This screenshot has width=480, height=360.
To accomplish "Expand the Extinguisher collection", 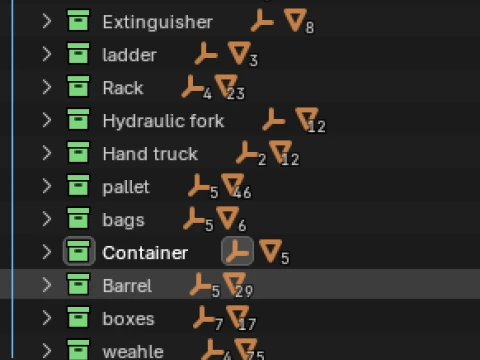I will (x=47, y=21).
